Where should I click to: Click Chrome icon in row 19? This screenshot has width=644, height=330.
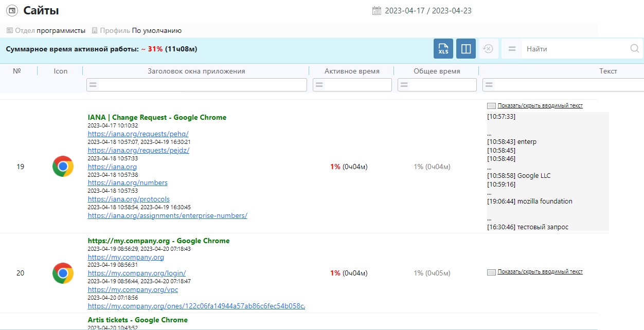[x=63, y=167]
